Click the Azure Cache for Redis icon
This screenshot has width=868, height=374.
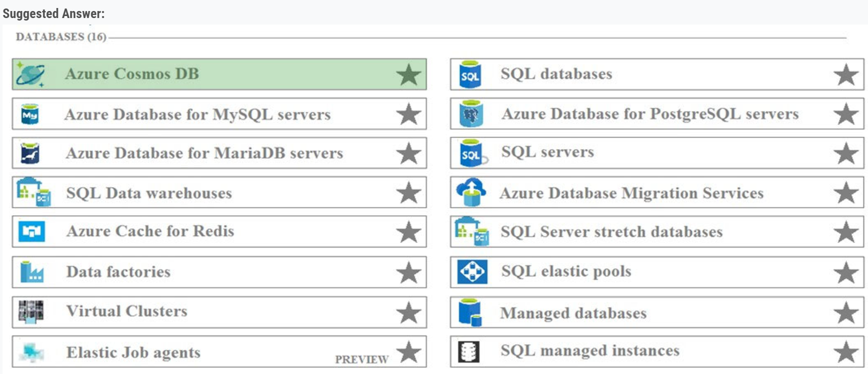[x=32, y=232]
